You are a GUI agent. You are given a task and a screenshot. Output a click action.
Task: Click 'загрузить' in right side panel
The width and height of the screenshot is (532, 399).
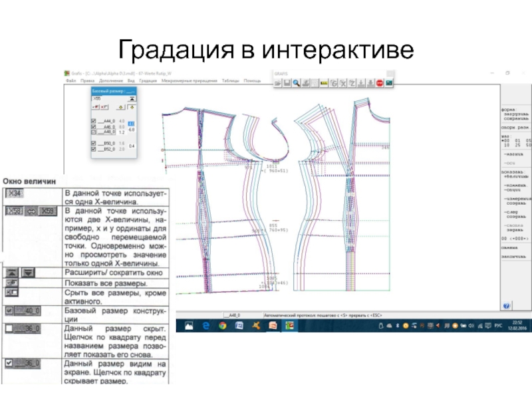[516, 114]
